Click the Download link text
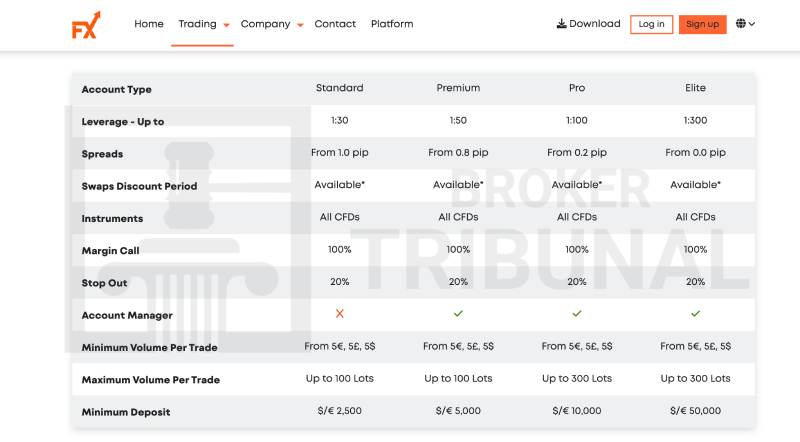This screenshot has width=800, height=442. [595, 24]
